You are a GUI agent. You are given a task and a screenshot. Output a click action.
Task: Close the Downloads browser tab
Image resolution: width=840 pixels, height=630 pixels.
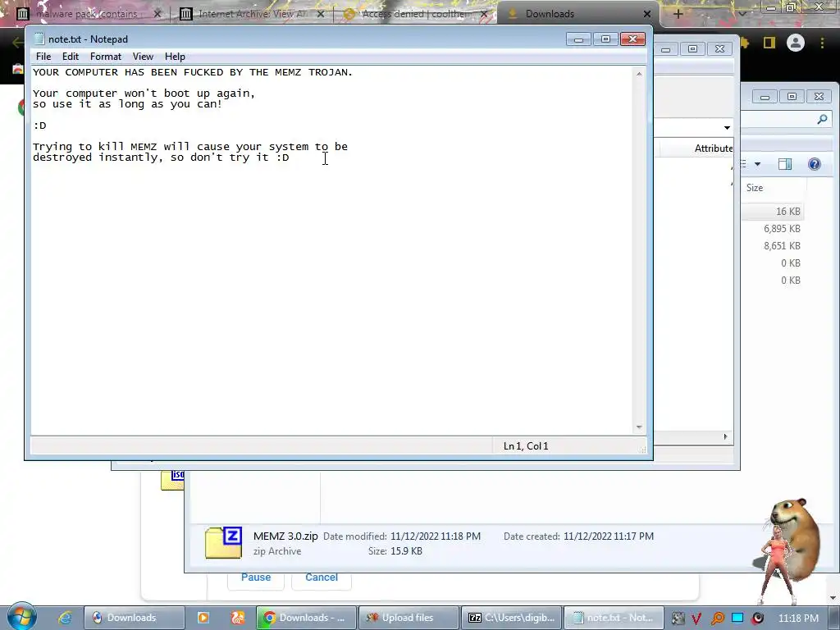click(647, 14)
